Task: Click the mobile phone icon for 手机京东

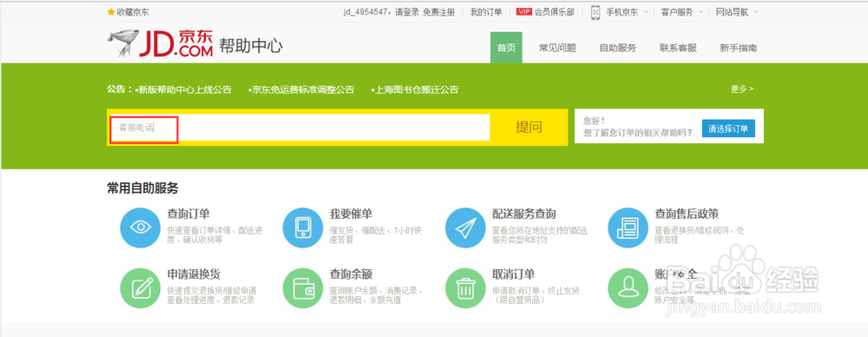Action: (x=595, y=12)
